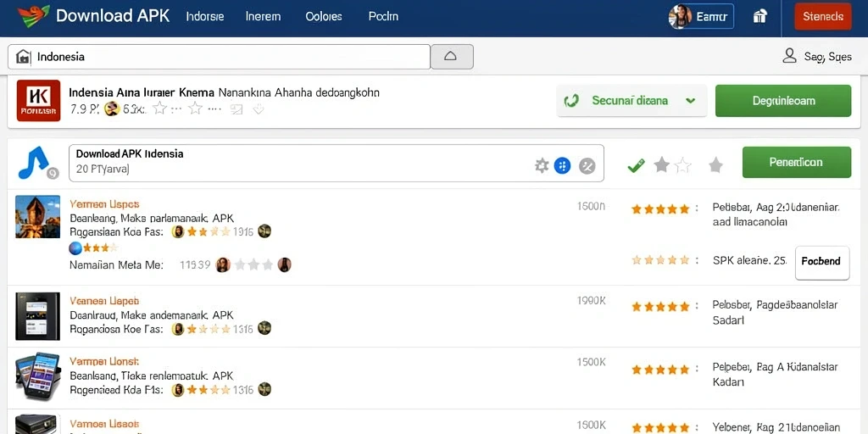Toggle the first gray star next to checkmark
Image resolution: width=868 pixels, height=434 pixels.
(661, 164)
